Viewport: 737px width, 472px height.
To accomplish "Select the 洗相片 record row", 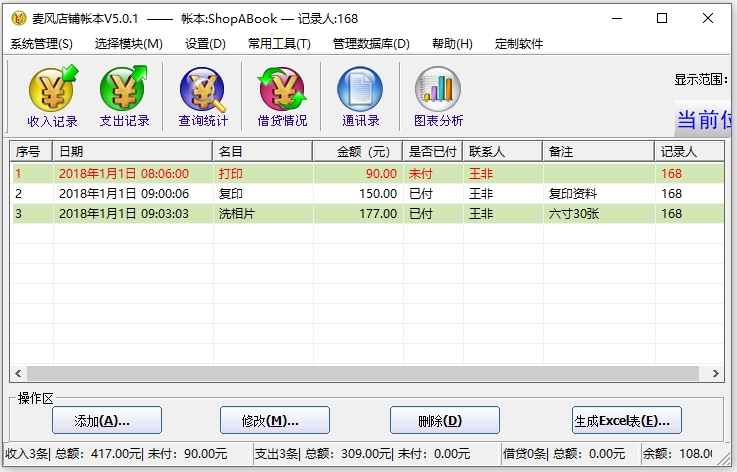I will 367,214.
